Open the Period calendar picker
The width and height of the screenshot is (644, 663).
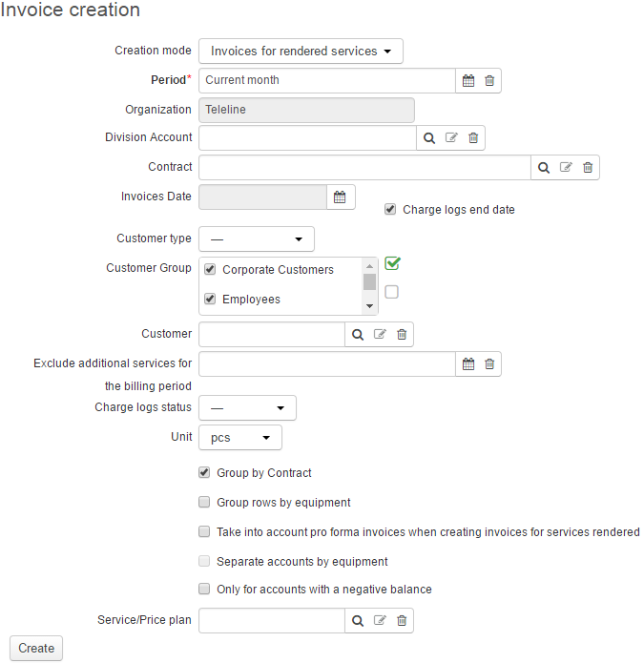click(x=468, y=80)
